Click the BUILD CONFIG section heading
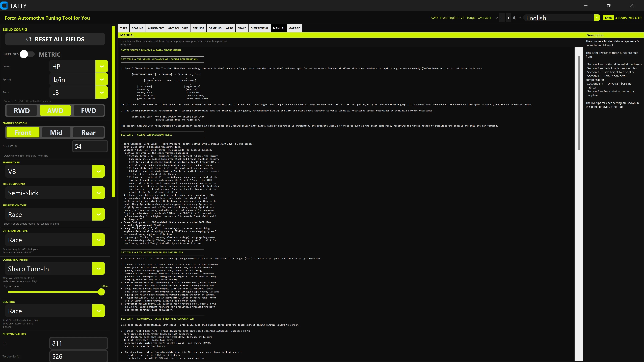Viewport: 644px width, 362px height. click(15, 29)
